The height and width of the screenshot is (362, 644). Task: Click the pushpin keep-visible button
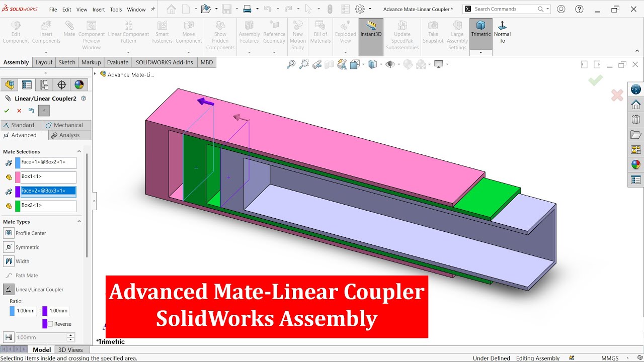44,111
